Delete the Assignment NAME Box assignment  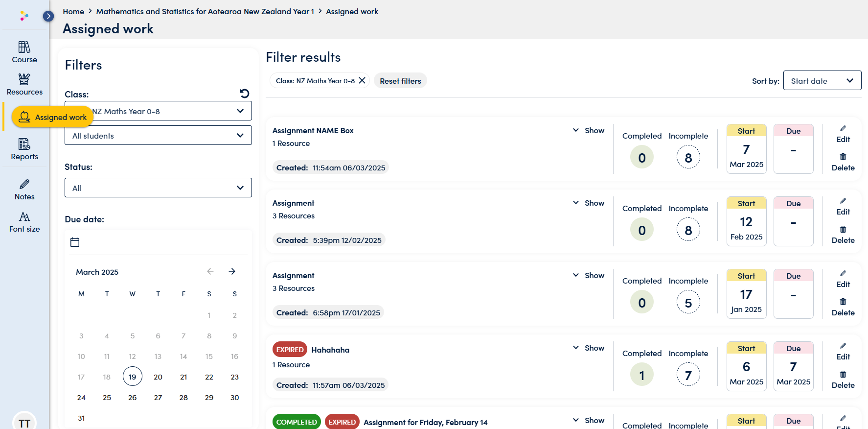tap(843, 162)
